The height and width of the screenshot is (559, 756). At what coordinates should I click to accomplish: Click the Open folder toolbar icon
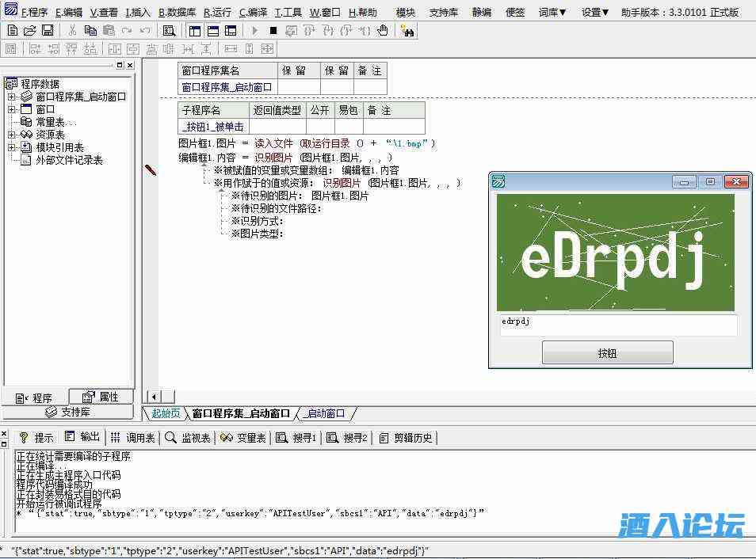[x=29, y=31]
